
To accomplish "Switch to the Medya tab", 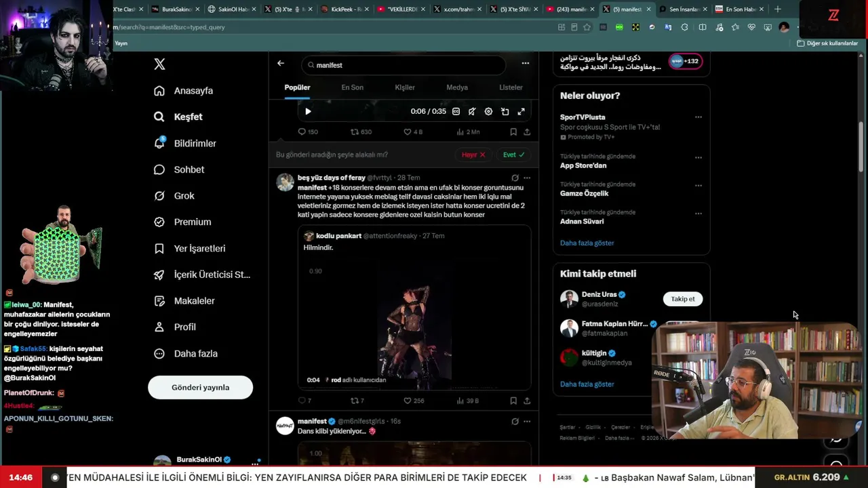I will [457, 87].
